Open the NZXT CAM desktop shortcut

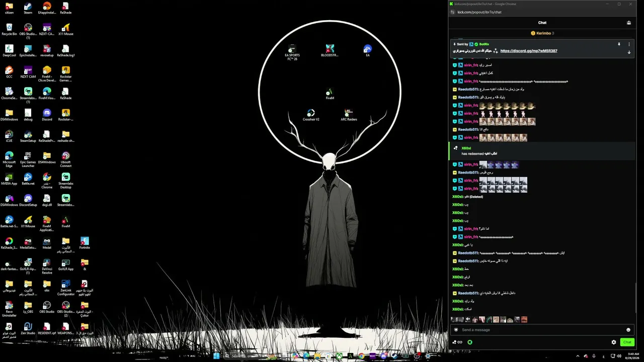pyautogui.click(x=28, y=72)
